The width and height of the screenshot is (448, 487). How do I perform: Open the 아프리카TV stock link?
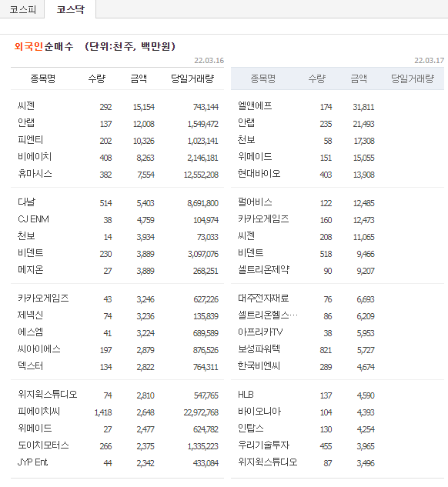[260, 332]
